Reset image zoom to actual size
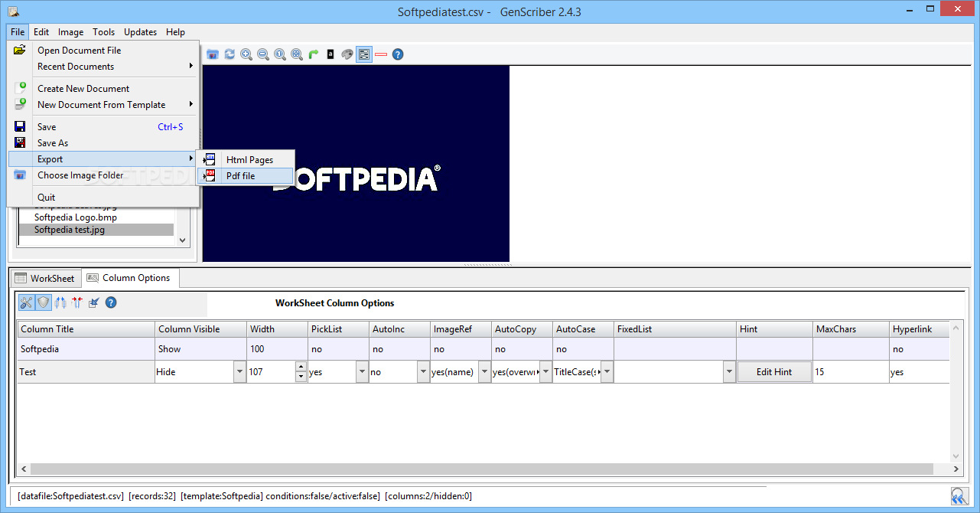The image size is (980, 513). pos(280,54)
